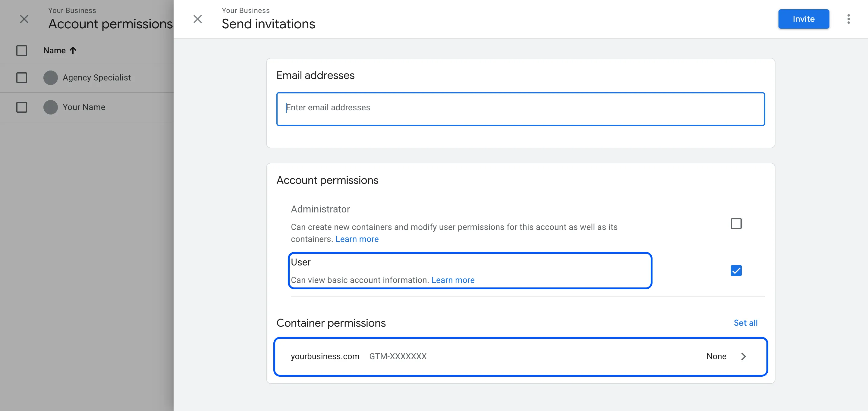Select the Agency Specialist checkbox
This screenshot has width=868, height=411.
22,77
